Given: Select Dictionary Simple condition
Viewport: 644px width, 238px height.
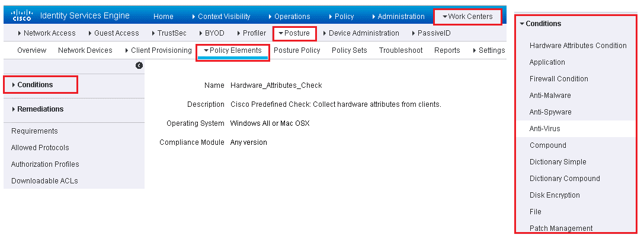Looking at the screenshot, I should tap(558, 162).
